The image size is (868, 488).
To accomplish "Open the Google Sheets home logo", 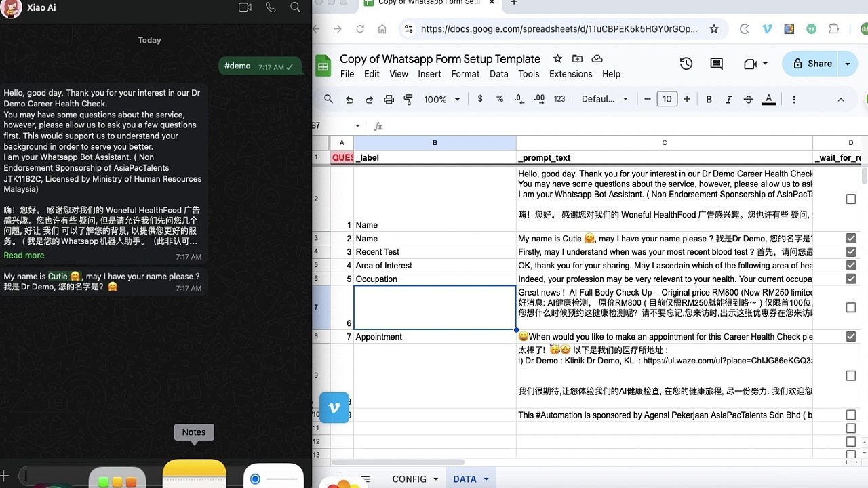I will click(323, 66).
